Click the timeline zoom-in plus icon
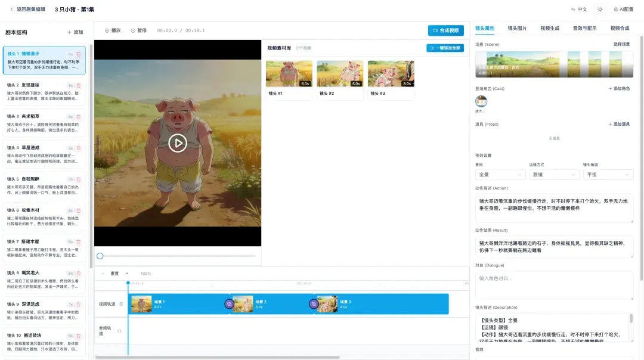The image size is (644, 360). 126,274
